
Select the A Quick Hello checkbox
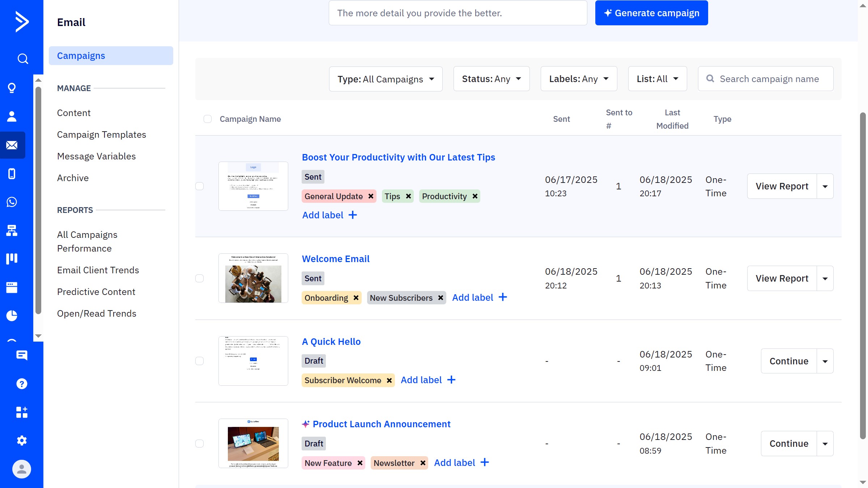pos(200,361)
